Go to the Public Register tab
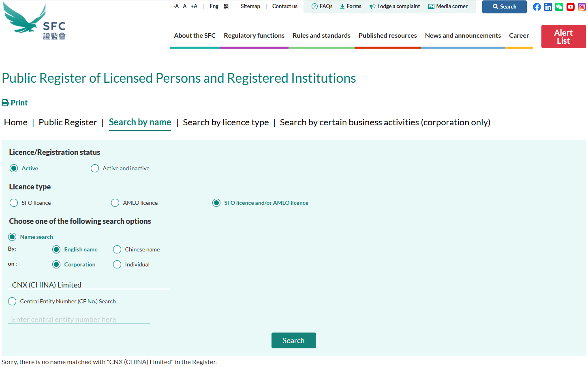 click(68, 122)
